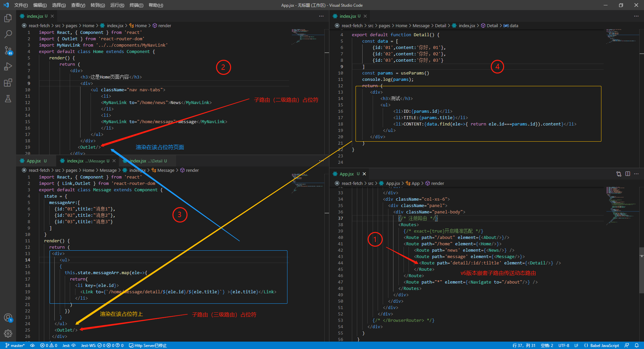Viewport: 644px width, 349px height.
Task: Change LF end of line sequence
Action: (576, 345)
